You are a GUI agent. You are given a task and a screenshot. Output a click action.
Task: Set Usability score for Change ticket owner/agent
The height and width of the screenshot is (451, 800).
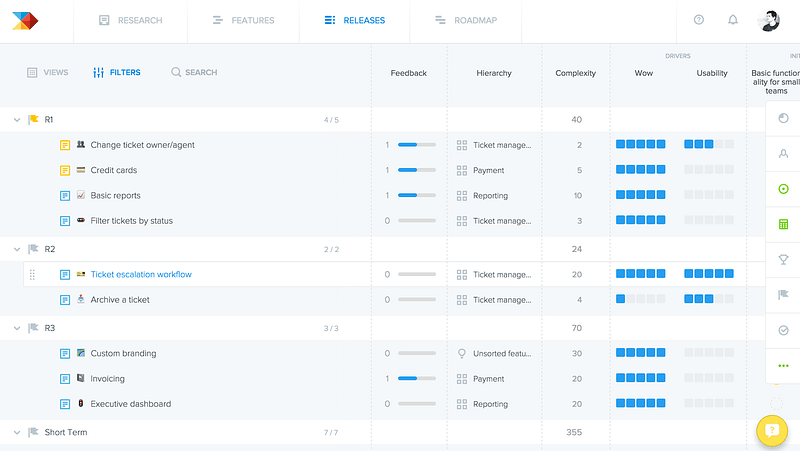click(709, 144)
